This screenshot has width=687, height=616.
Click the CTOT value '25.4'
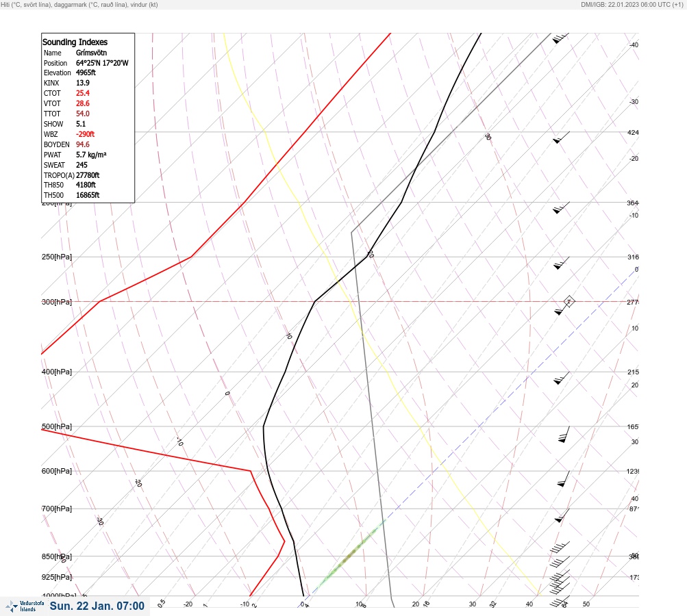(83, 93)
